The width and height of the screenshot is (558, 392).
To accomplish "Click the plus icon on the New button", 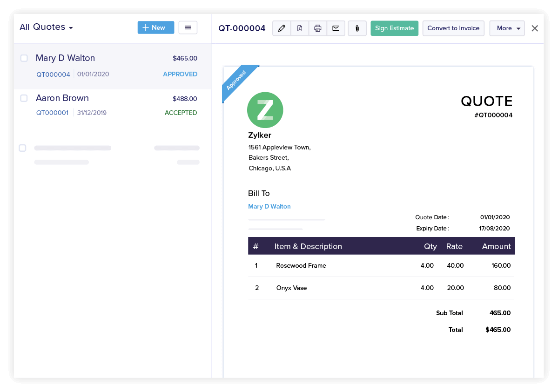I will pyautogui.click(x=147, y=27).
